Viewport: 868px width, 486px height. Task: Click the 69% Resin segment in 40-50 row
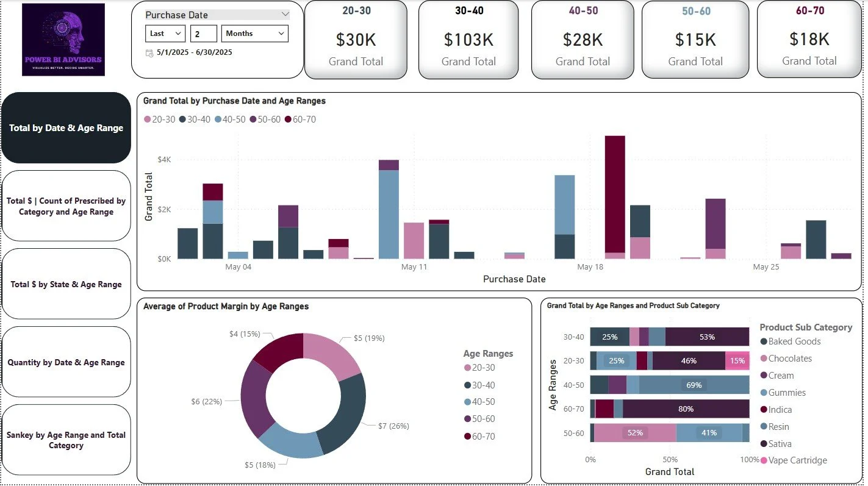pyautogui.click(x=694, y=385)
